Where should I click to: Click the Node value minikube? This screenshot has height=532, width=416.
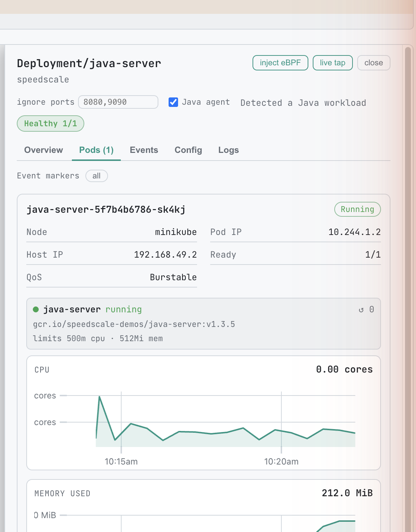coord(176,232)
